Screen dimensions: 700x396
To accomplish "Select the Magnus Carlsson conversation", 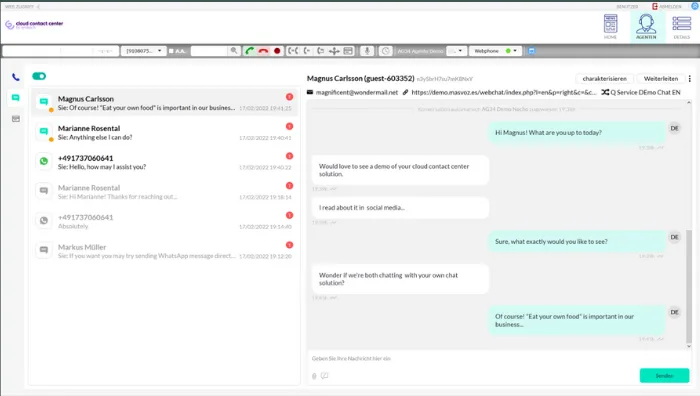I will (x=164, y=103).
